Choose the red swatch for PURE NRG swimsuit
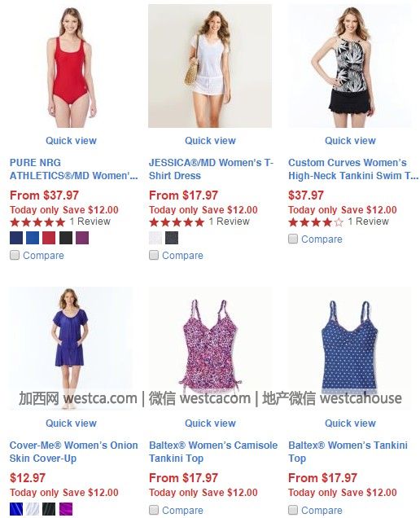This screenshot has width=420, height=518. click(49, 238)
